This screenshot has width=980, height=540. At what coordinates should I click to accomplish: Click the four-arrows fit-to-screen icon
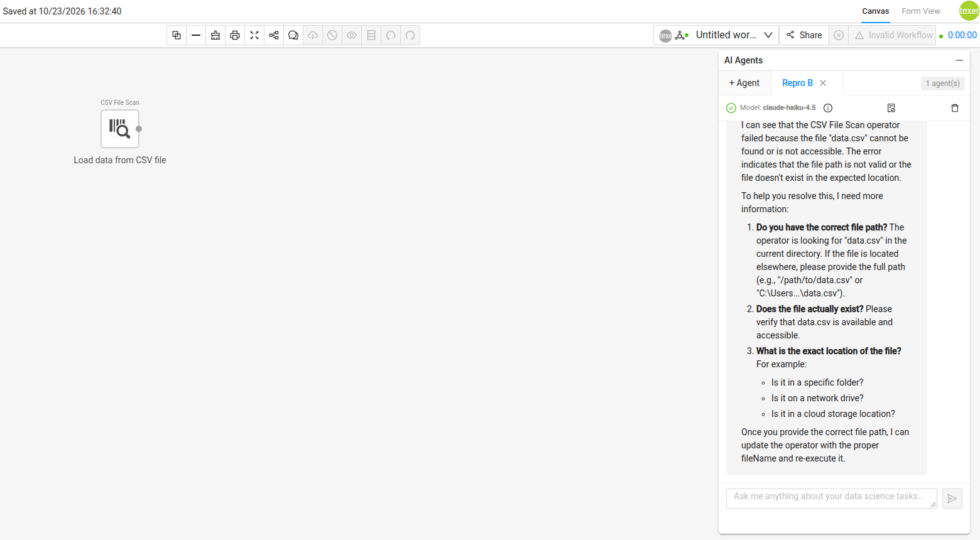(x=254, y=35)
